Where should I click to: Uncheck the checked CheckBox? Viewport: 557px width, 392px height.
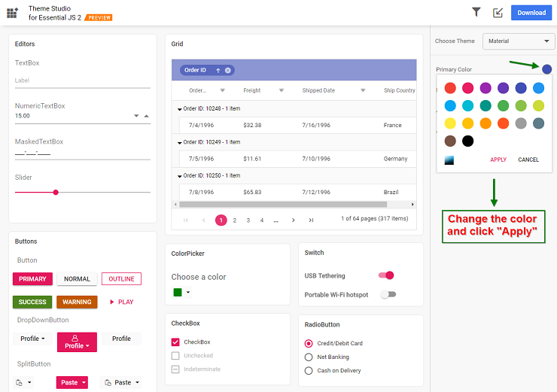[175, 342]
